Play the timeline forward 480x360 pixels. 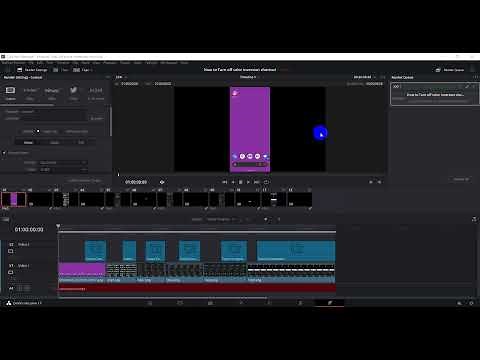coord(248,182)
